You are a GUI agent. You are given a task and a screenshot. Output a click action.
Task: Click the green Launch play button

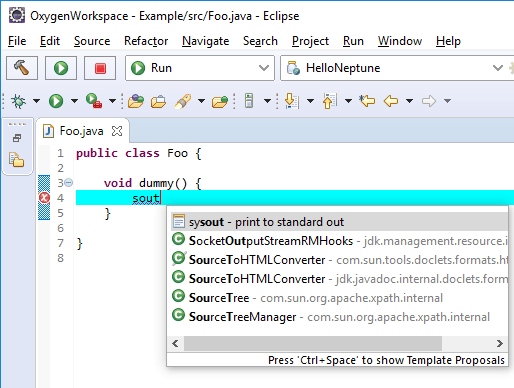pyautogui.click(x=61, y=68)
